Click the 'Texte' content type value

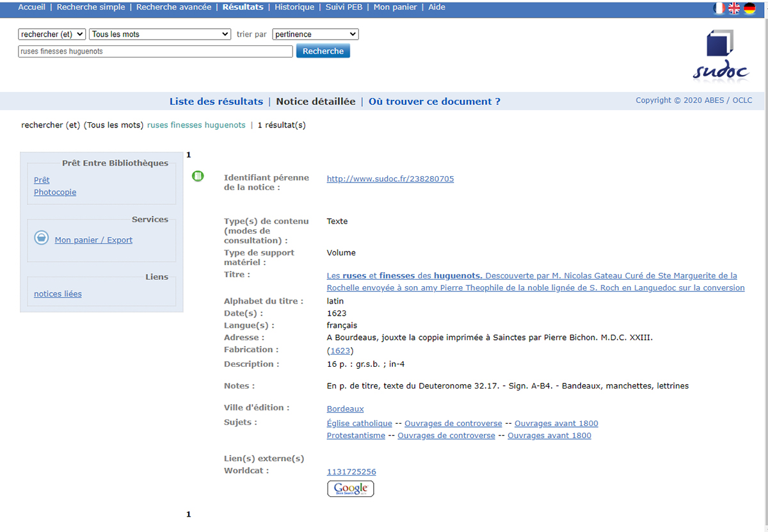coord(337,221)
